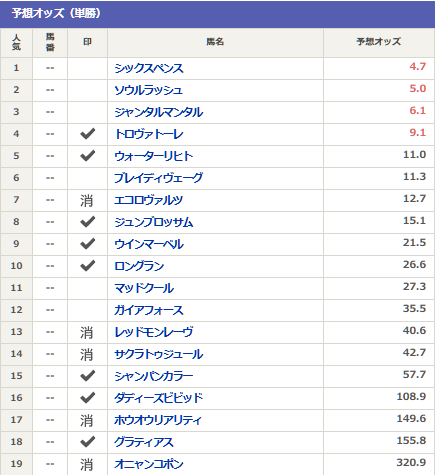The width and height of the screenshot is (435, 475).
Task: Click checkmark icon in ダディーズビビッド row
Action: tap(88, 398)
